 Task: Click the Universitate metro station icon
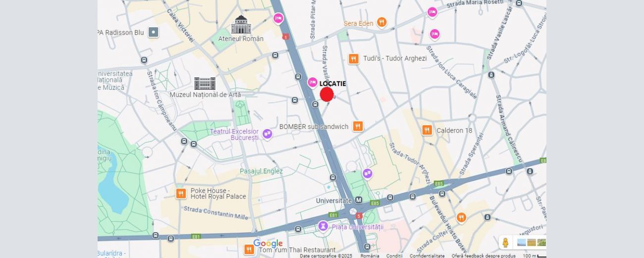[x=359, y=200]
